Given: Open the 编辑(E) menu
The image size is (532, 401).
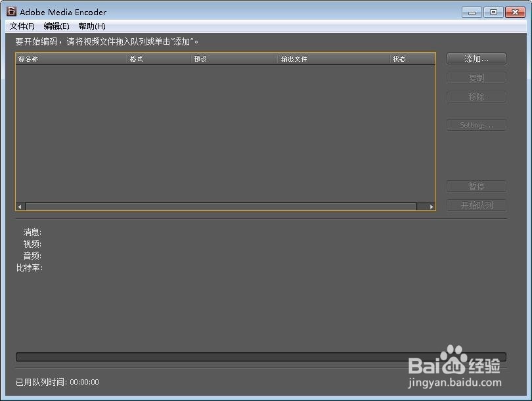Looking at the screenshot, I should 56,26.
